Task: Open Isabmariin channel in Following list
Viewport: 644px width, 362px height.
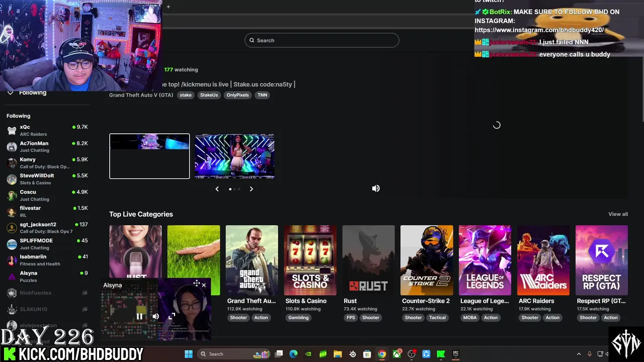Action: point(48,260)
